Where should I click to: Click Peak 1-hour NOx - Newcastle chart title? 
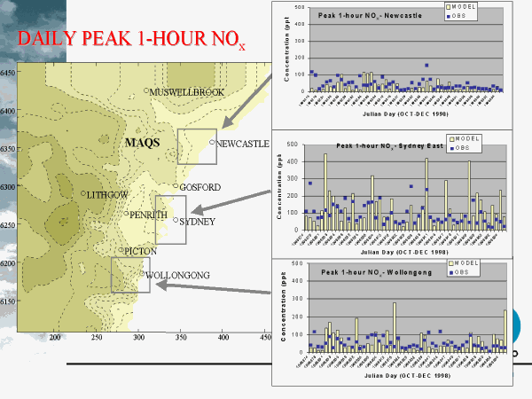370,16
